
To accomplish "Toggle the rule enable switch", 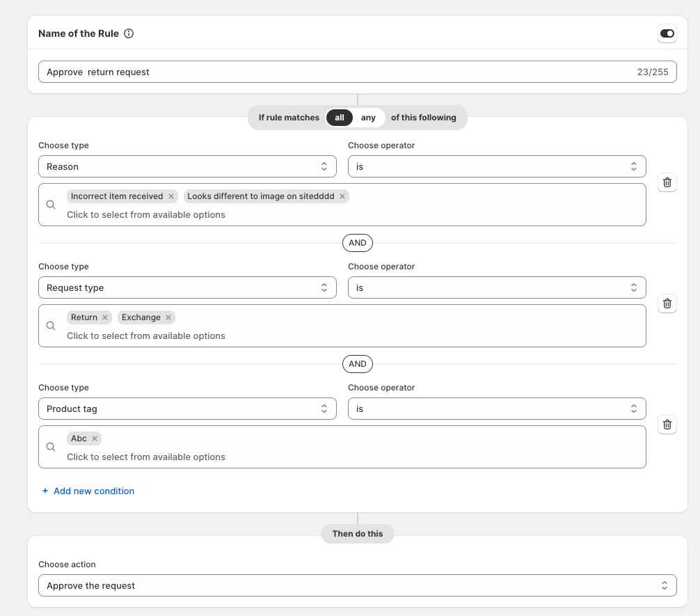I will (667, 33).
